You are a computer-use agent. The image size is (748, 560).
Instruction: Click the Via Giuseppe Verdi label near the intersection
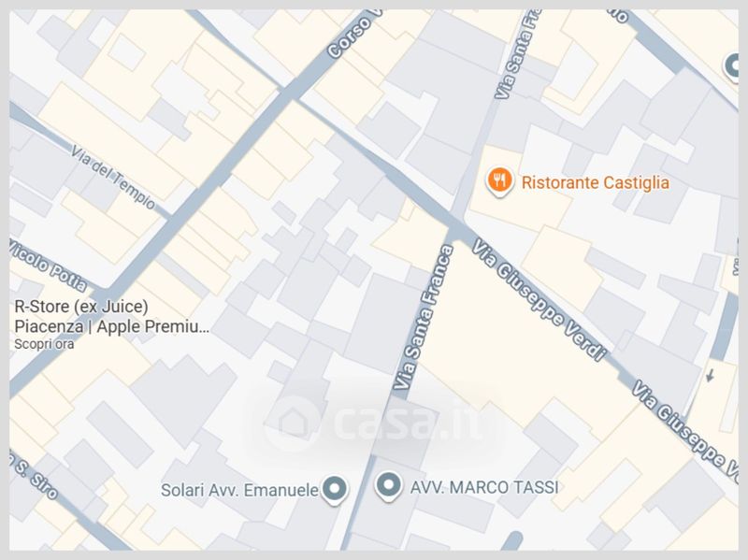pos(539,300)
